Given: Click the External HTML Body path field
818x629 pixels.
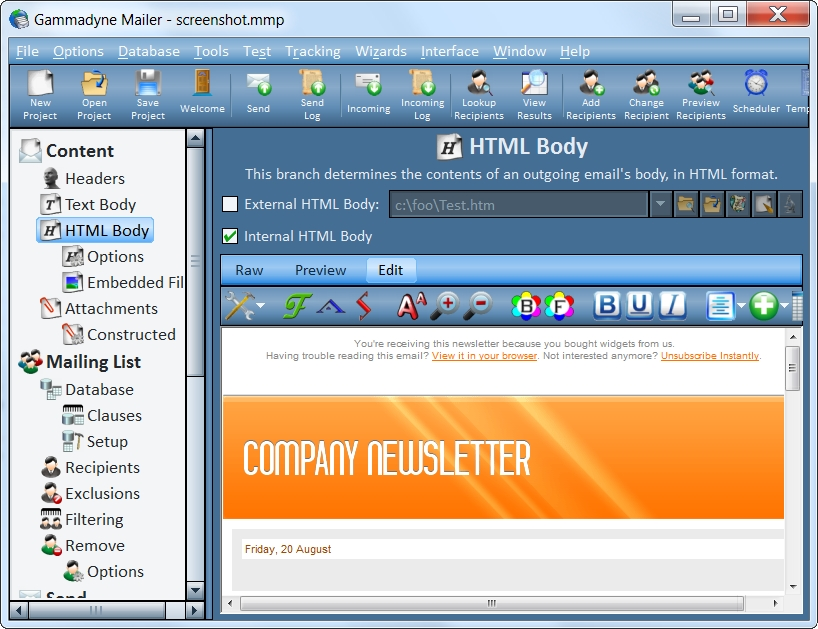Looking at the screenshot, I should point(519,204).
